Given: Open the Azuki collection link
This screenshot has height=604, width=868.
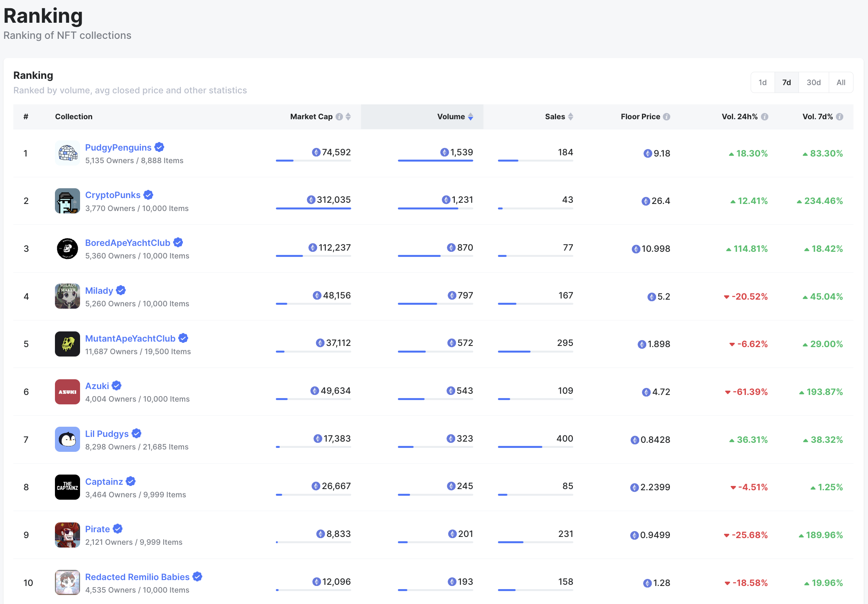Looking at the screenshot, I should (x=97, y=386).
